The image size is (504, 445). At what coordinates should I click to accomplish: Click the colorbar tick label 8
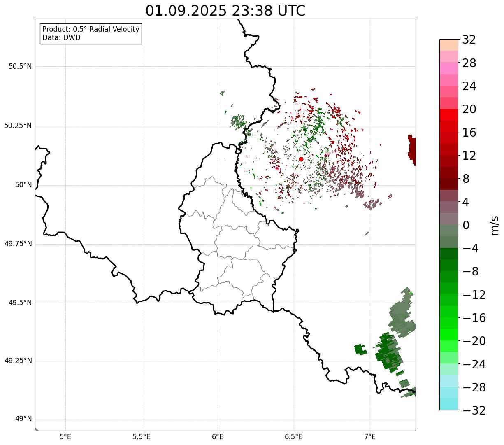click(x=466, y=179)
